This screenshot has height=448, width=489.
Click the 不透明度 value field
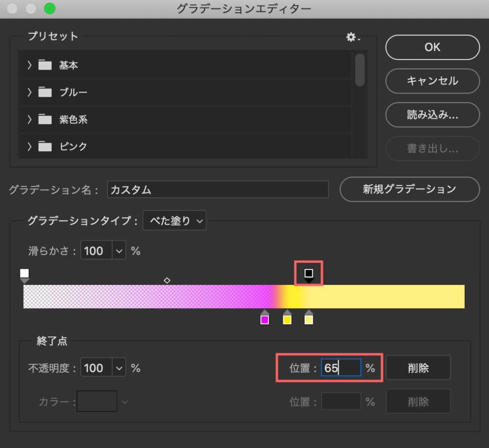pyautogui.click(x=96, y=368)
